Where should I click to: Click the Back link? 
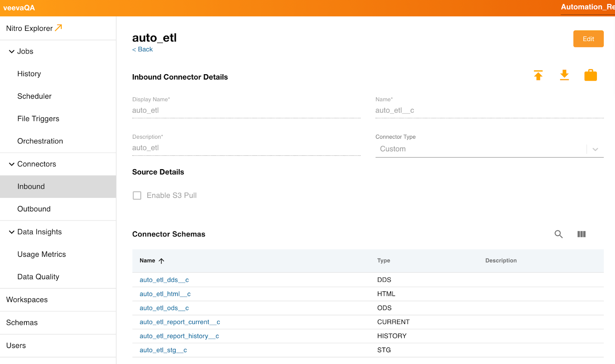pyautogui.click(x=143, y=49)
